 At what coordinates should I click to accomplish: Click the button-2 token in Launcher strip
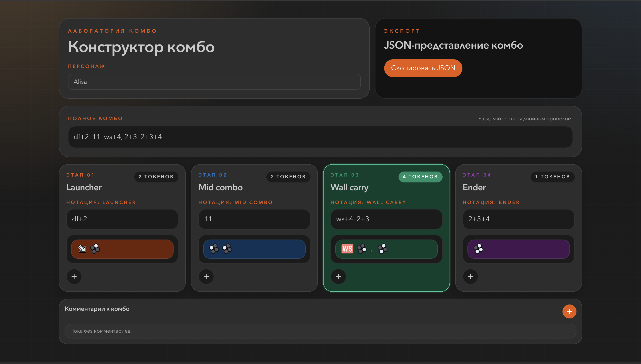pos(95,249)
